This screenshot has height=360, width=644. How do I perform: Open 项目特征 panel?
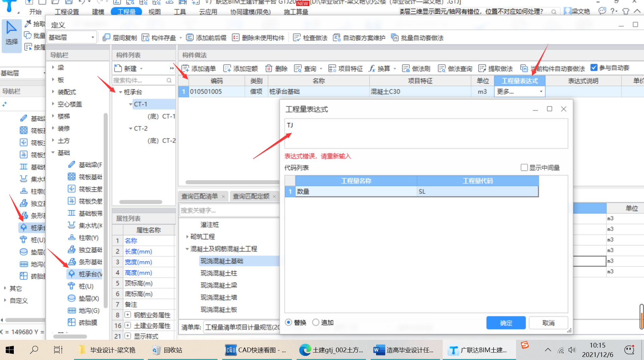pos(345,68)
